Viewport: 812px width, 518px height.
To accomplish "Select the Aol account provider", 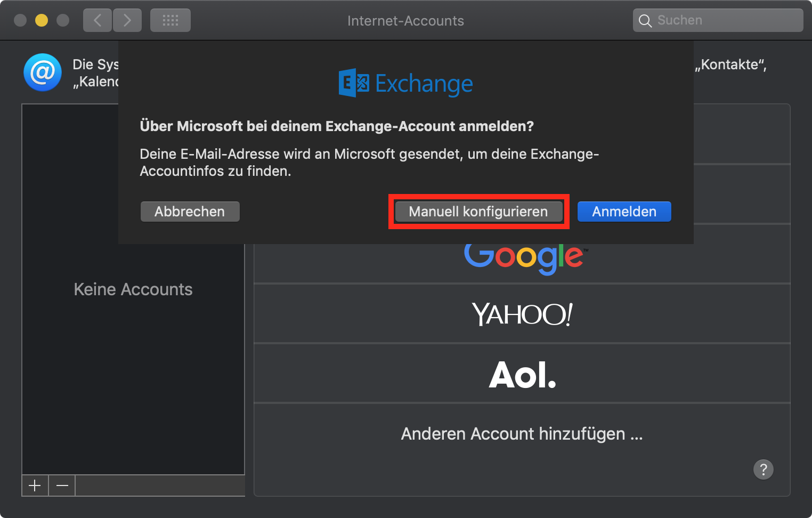I will tap(522, 374).
